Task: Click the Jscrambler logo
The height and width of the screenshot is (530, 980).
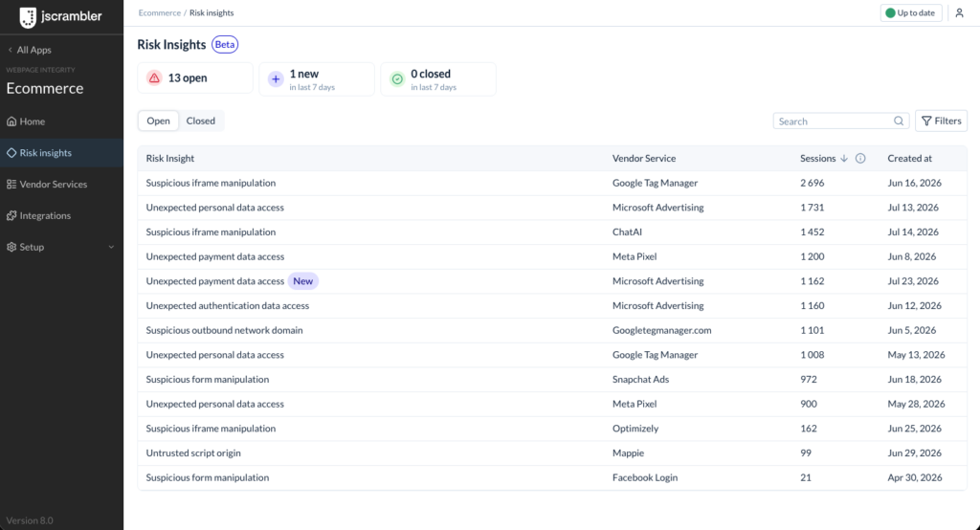Action: 60,17
